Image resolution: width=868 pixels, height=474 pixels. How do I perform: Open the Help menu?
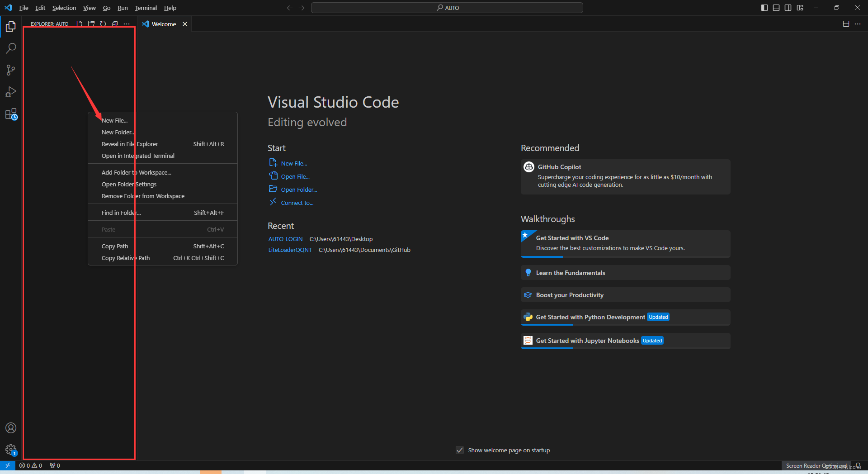pyautogui.click(x=170, y=8)
